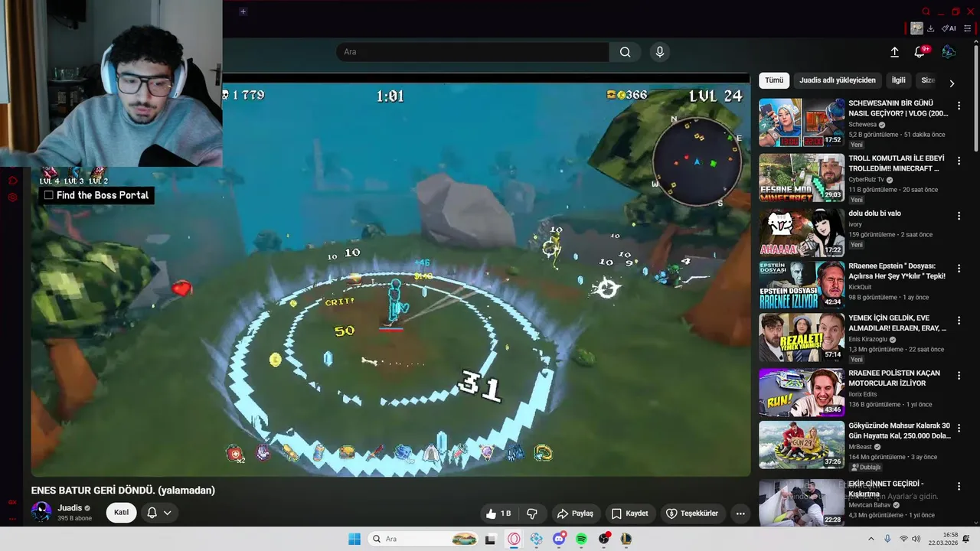Image resolution: width=980 pixels, height=551 pixels.
Task: Open League of Legends taskbar icon
Action: coord(626,539)
